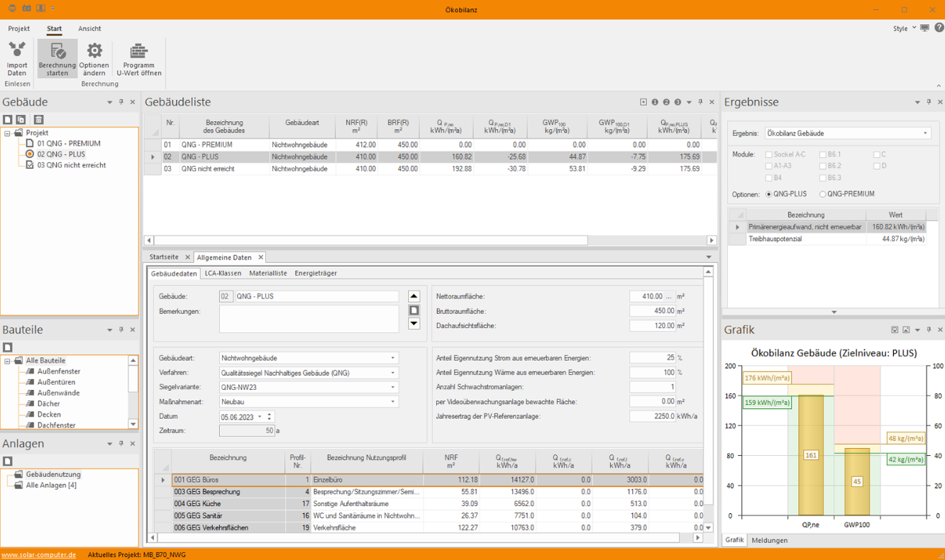The image size is (945, 560).
Task: Select the QNG-PLUS radio option
Action: pyautogui.click(x=769, y=194)
